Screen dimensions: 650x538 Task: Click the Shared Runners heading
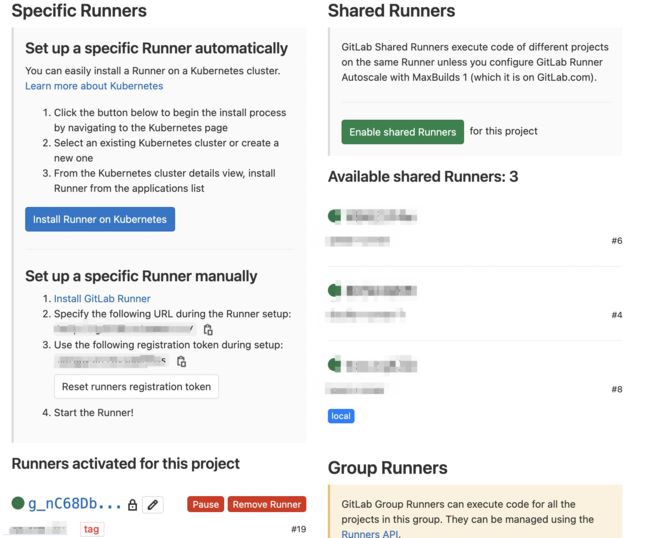coord(391,10)
